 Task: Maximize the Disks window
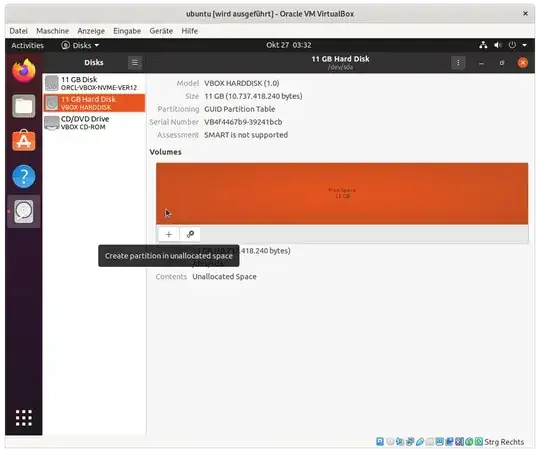pyautogui.click(x=502, y=63)
